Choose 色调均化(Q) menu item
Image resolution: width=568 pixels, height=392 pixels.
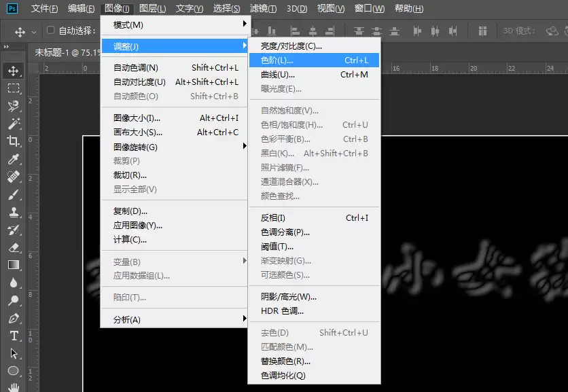314,375
